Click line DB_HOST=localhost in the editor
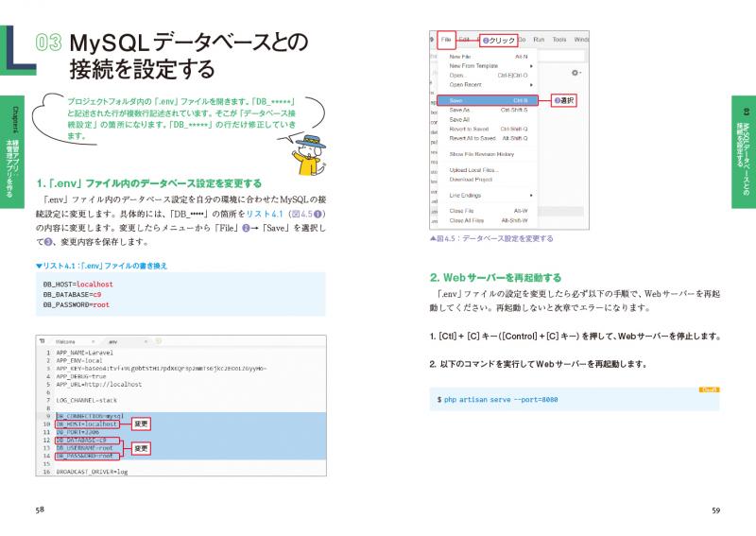Image resolution: width=756 pixels, height=536 pixels. [87, 424]
